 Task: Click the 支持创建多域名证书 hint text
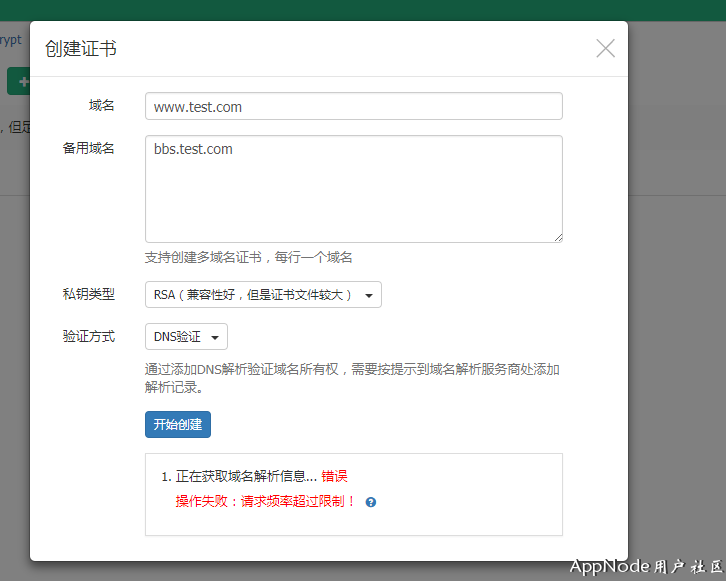click(x=248, y=257)
